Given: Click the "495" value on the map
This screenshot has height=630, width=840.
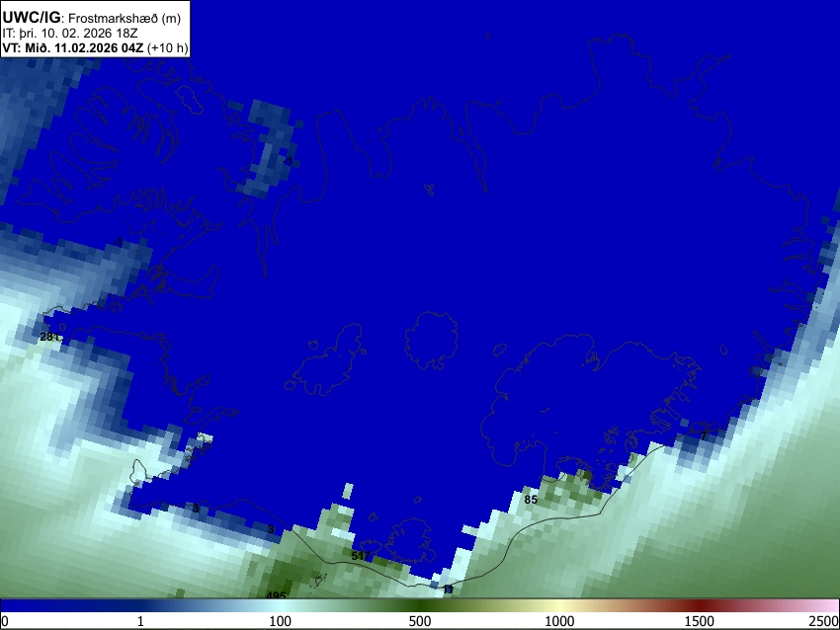Looking at the screenshot, I should [x=276, y=594].
